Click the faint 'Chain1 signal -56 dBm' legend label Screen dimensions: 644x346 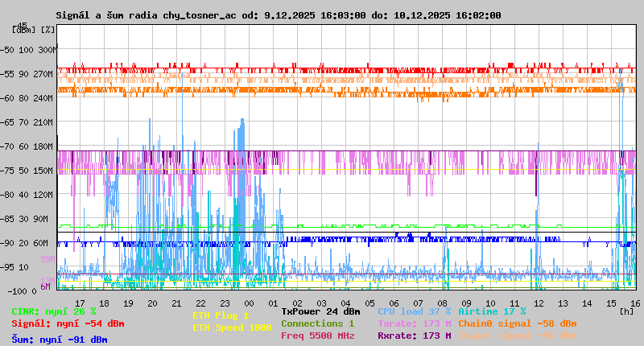tap(518, 336)
